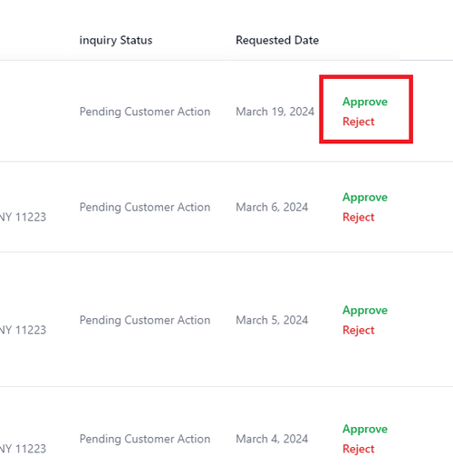Sort by the Requested Date column header
Screen dimensions: 453x476
point(277,40)
